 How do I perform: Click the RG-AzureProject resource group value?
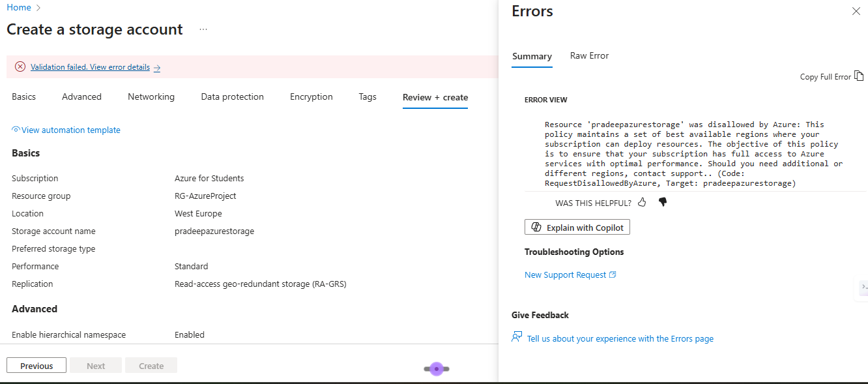coord(205,196)
